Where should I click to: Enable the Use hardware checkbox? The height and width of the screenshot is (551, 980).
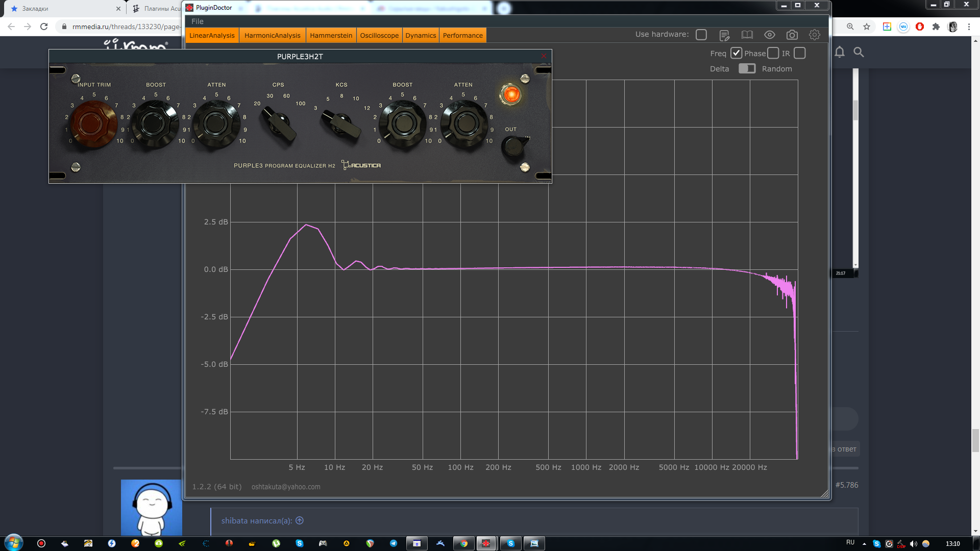click(x=701, y=35)
